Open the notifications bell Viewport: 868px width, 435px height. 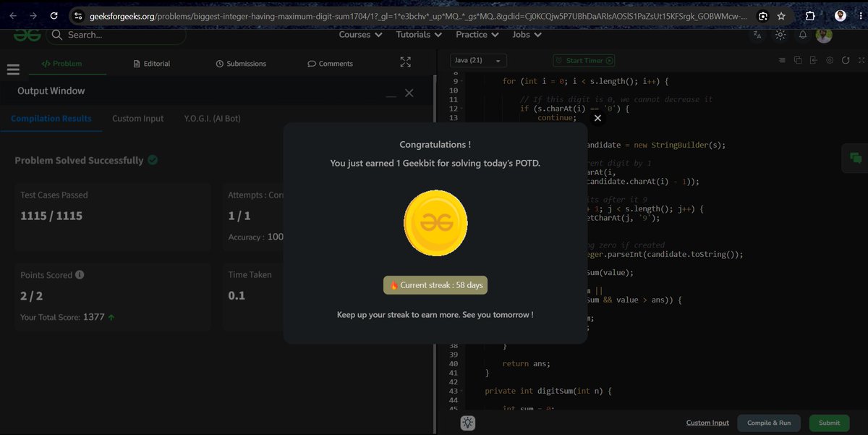[x=803, y=35]
